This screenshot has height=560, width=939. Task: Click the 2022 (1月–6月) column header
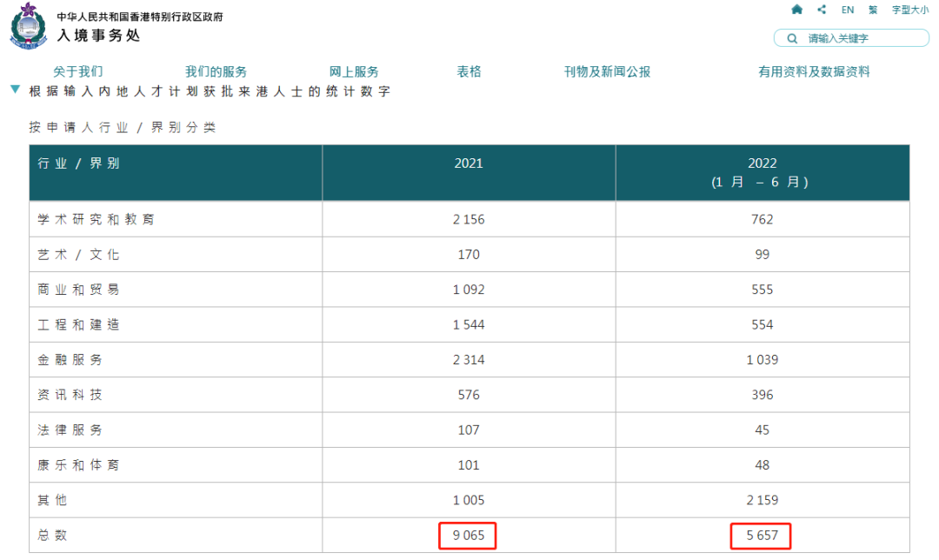pos(762,172)
